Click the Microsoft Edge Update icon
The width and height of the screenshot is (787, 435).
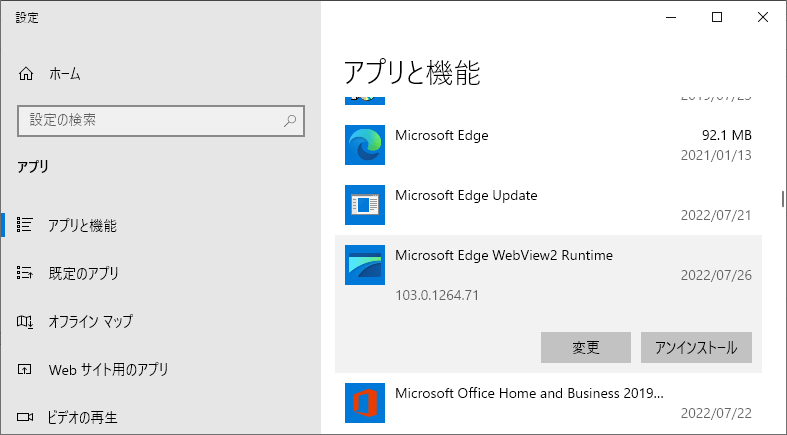365,205
